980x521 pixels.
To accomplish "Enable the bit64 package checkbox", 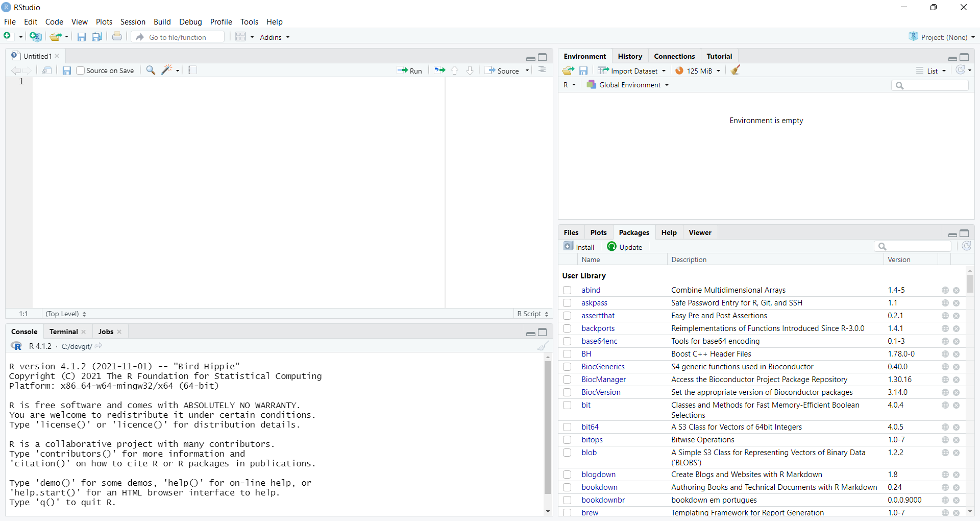I will pos(567,427).
